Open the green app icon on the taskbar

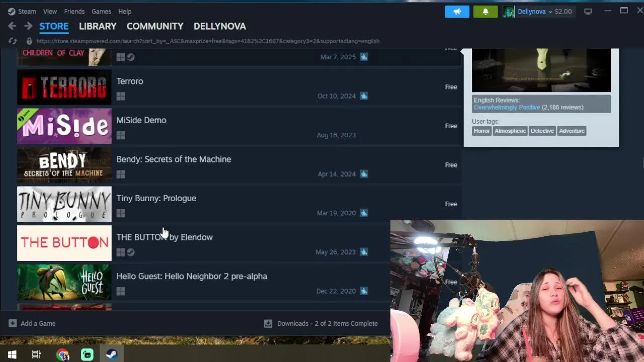tap(87, 355)
